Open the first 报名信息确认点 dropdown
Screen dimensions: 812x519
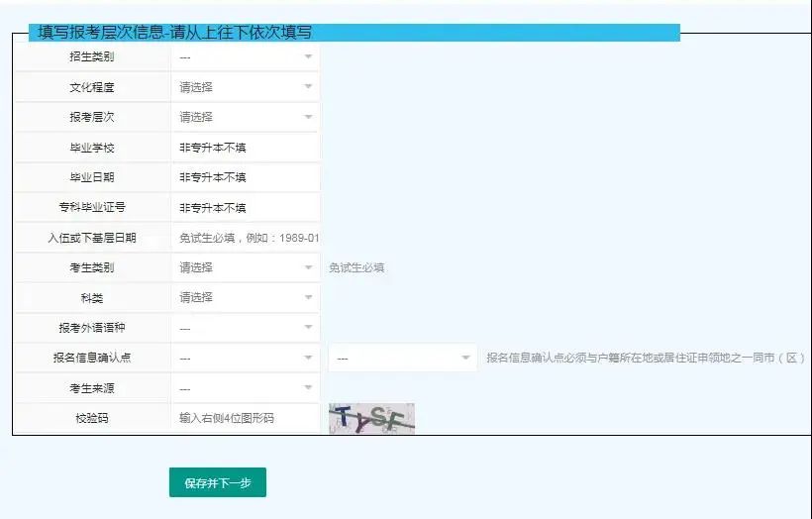pos(245,358)
